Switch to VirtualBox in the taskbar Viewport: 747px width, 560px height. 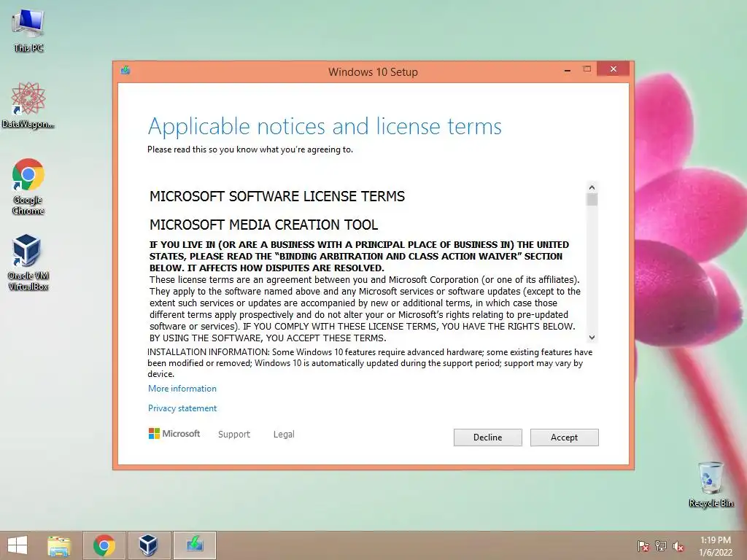[x=148, y=545]
